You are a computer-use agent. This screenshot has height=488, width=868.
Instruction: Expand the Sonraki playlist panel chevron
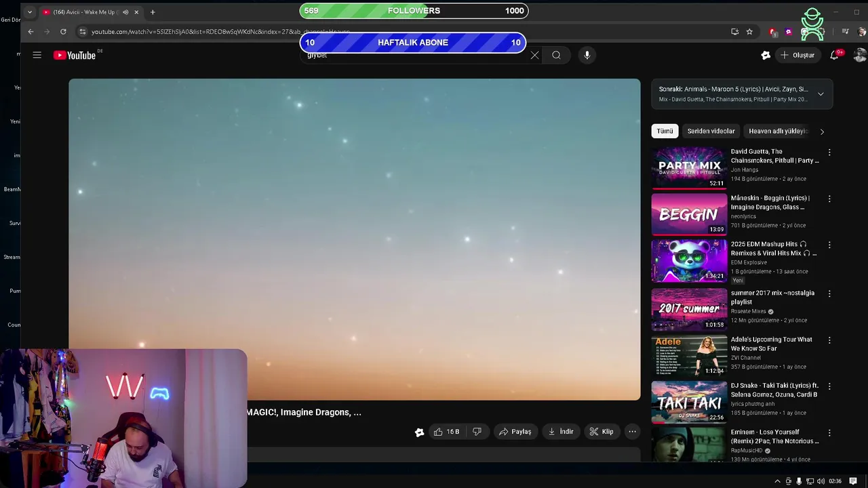pos(821,94)
